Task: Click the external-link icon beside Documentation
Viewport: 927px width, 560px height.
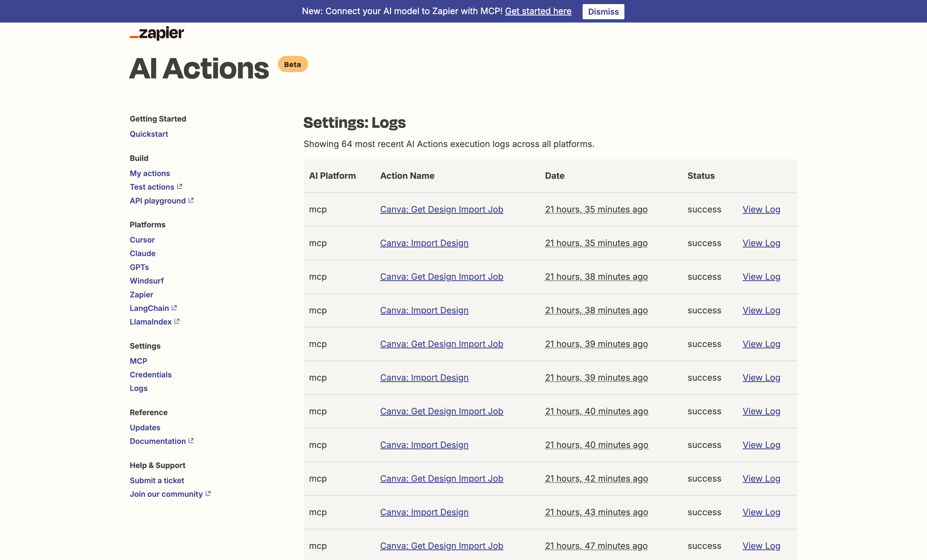Action: [191, 440]
